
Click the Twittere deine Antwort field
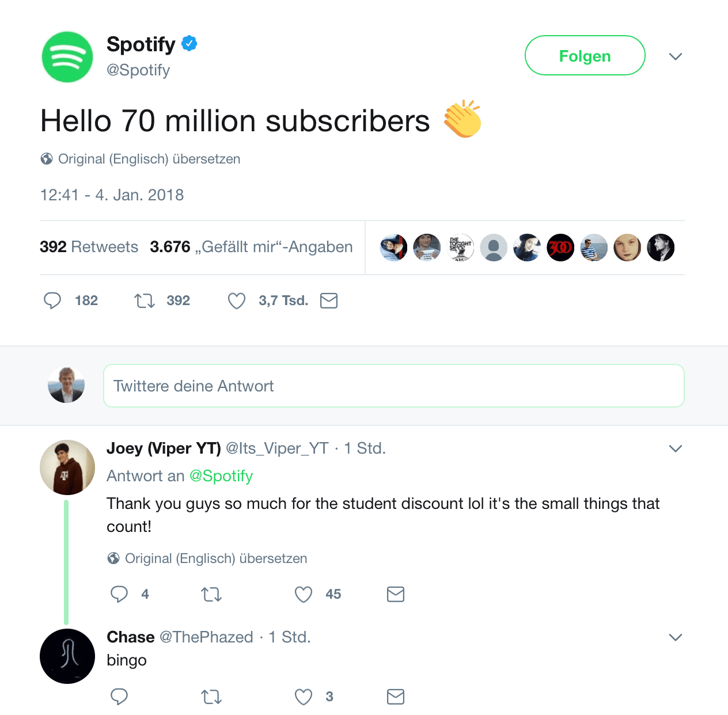(394, 386)
